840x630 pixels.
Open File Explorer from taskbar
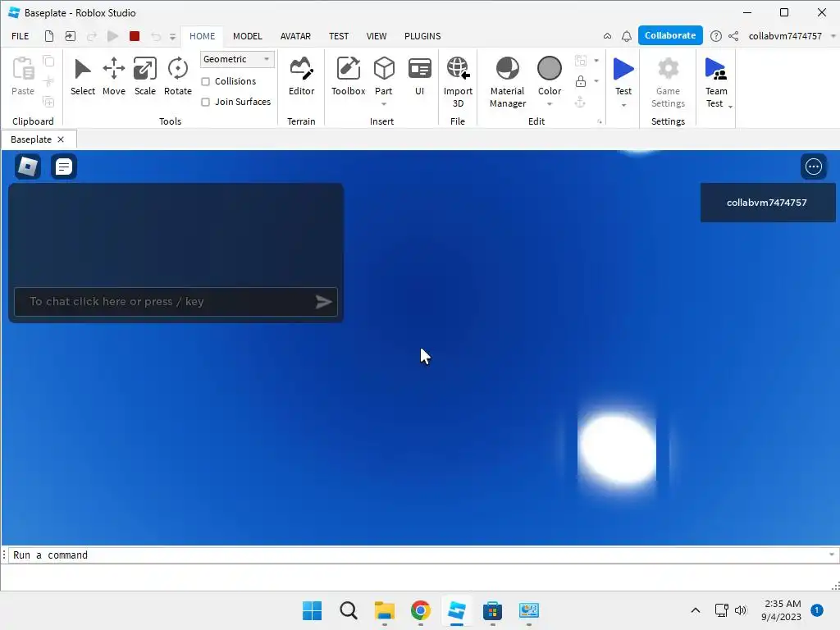tap(384, 610)
